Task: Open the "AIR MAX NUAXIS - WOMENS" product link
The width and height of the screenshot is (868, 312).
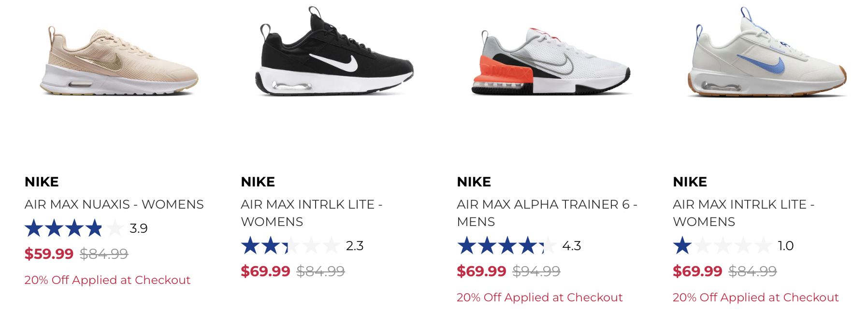Action: pyautogui.click(x=114, y=204)
